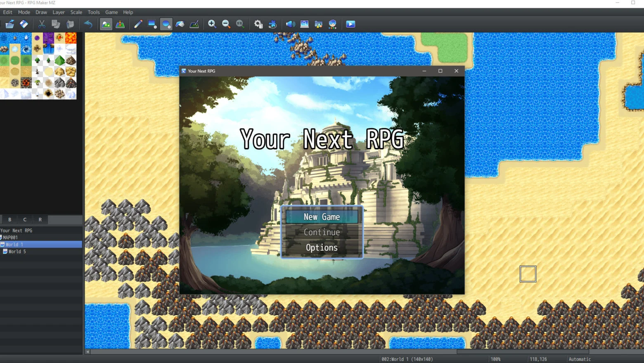Click the Automatic layer status entry
The width and height of the screenshot is (644, 363).
(580, 359)
